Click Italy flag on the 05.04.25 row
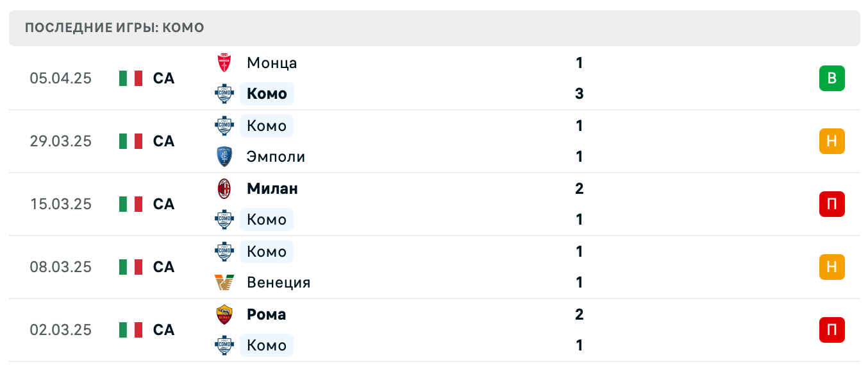The height and width of the screenshot is (371, 868). click(131, 78)
